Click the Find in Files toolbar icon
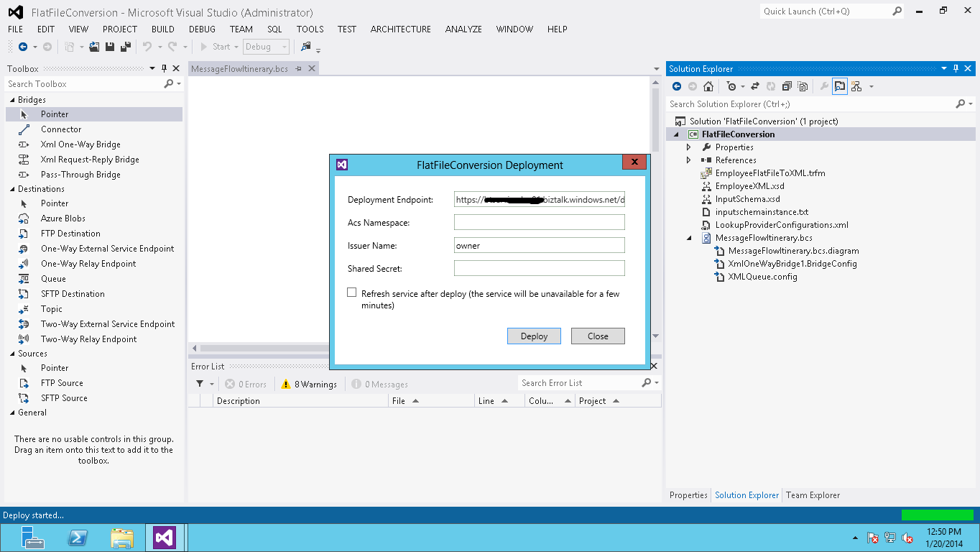The image size is (980, 552). [x=306, y=47]
